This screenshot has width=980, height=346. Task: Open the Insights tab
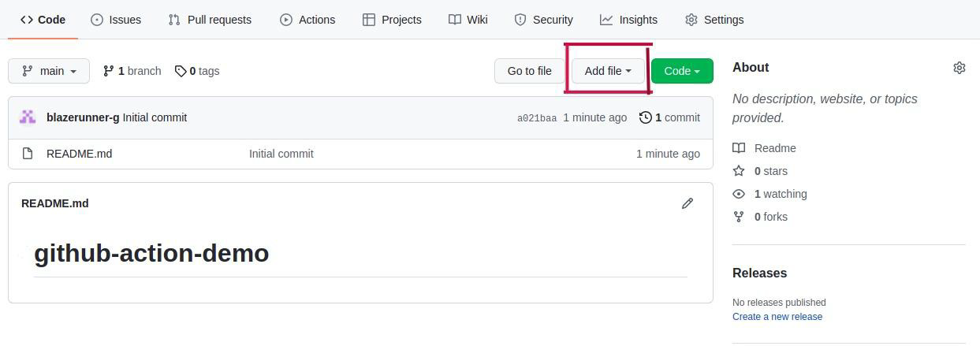point(628,20)
